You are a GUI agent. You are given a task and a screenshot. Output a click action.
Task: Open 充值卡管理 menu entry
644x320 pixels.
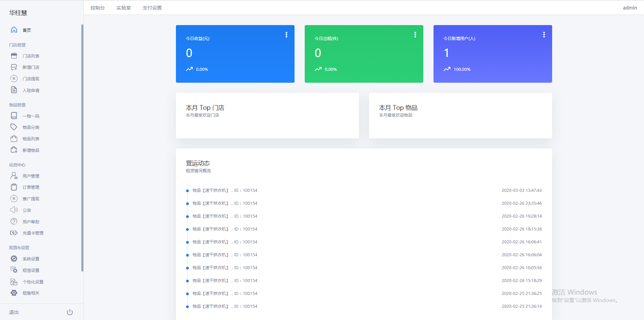point(33,233)
